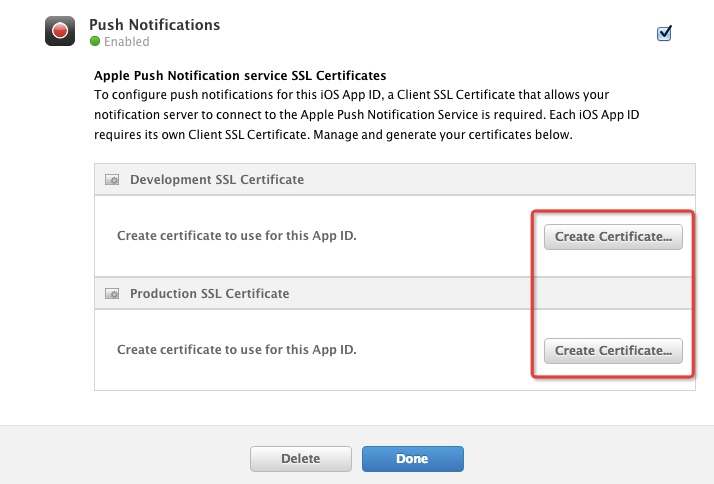Click the Development SSL Certificate header icon

[x=113, y=180]
